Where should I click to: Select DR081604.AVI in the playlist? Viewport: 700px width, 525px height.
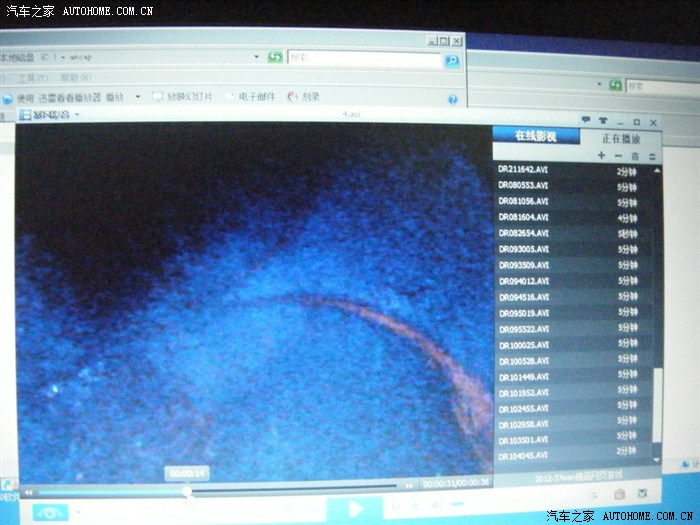523,217
